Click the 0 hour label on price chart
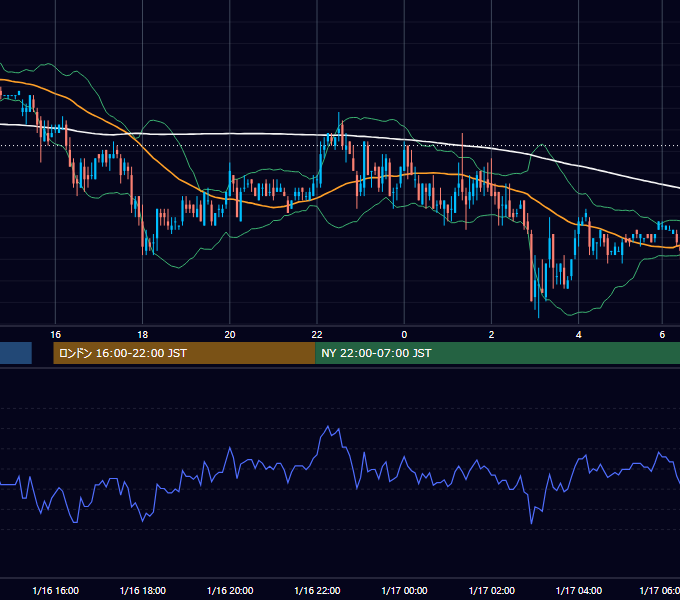Screen dimensions: 680x600 pos(404,335)
